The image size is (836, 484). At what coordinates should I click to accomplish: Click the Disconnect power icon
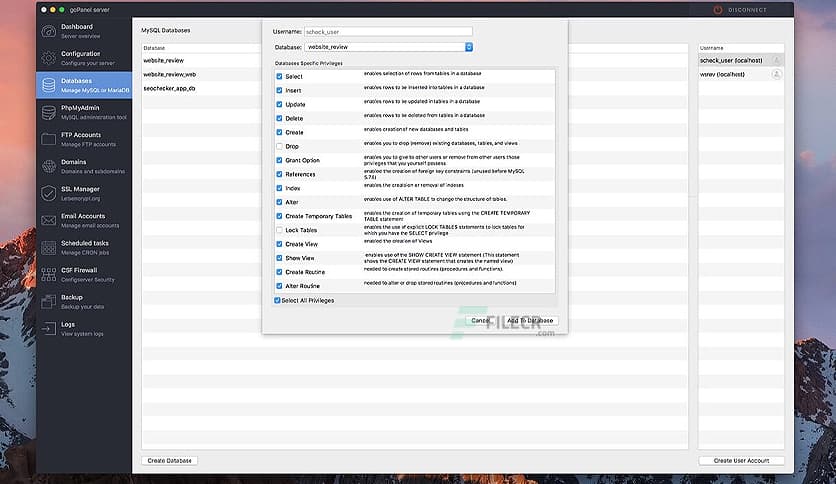pos(718,10)
